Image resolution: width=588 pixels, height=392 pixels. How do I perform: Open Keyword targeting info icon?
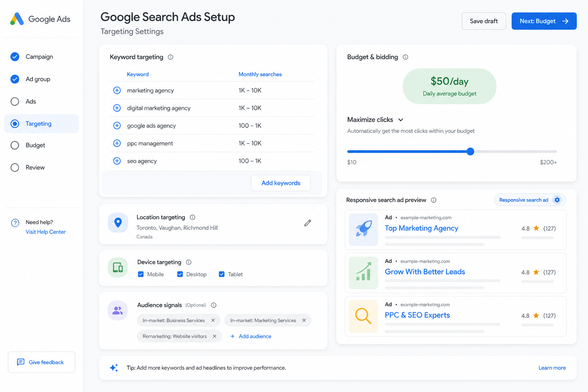[171, 57]
